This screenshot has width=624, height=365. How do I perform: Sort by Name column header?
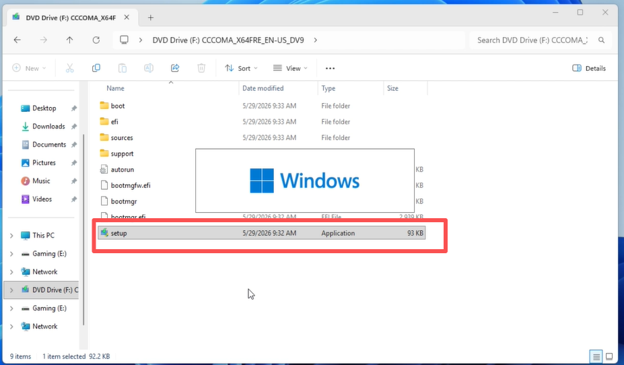click(x=115, y=88)
